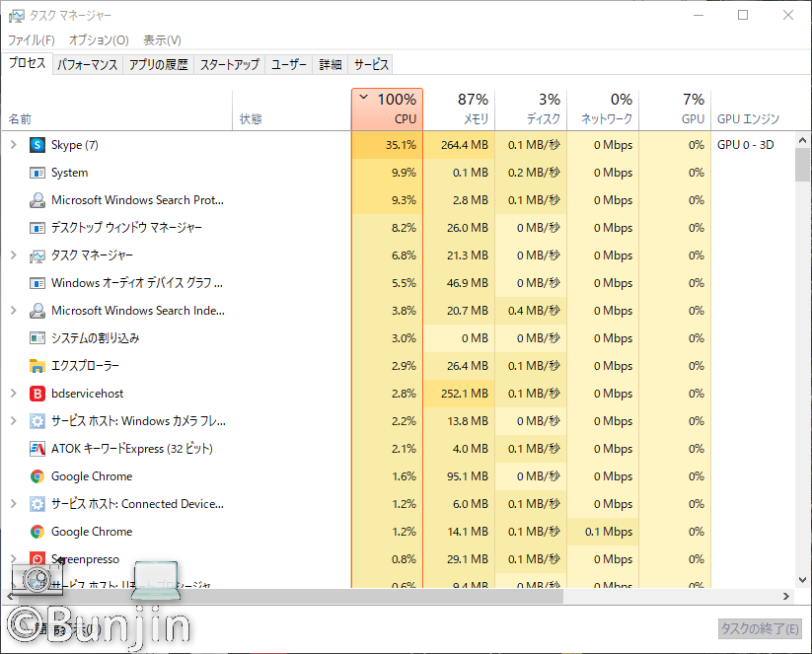Sort by the 名前 column header
The image size is (812, 654).
click(117, 109)
